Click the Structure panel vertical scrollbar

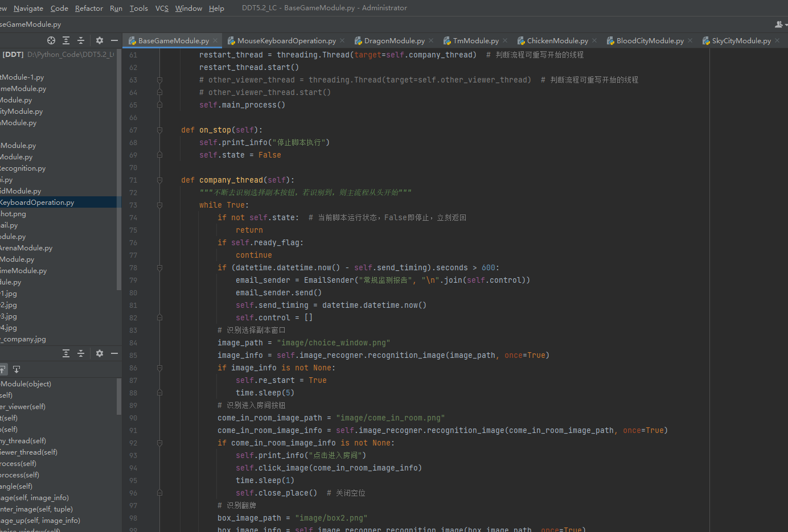coord(118,395)
